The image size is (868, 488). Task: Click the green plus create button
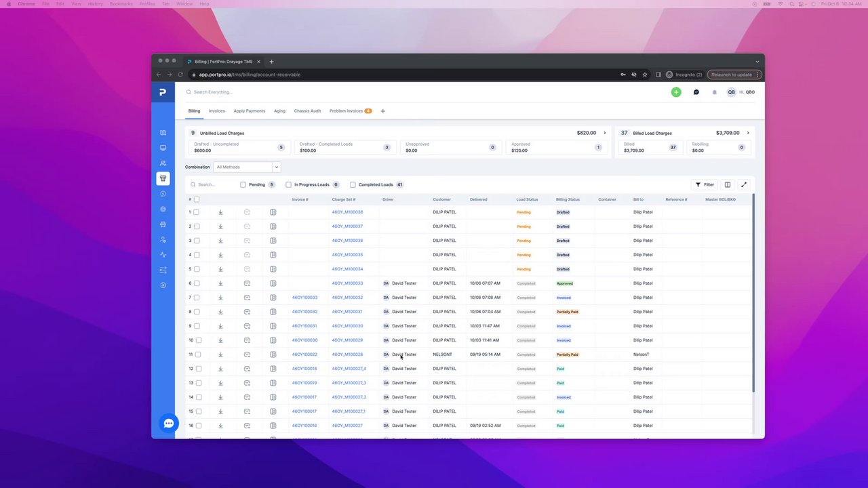click(676, 92)
